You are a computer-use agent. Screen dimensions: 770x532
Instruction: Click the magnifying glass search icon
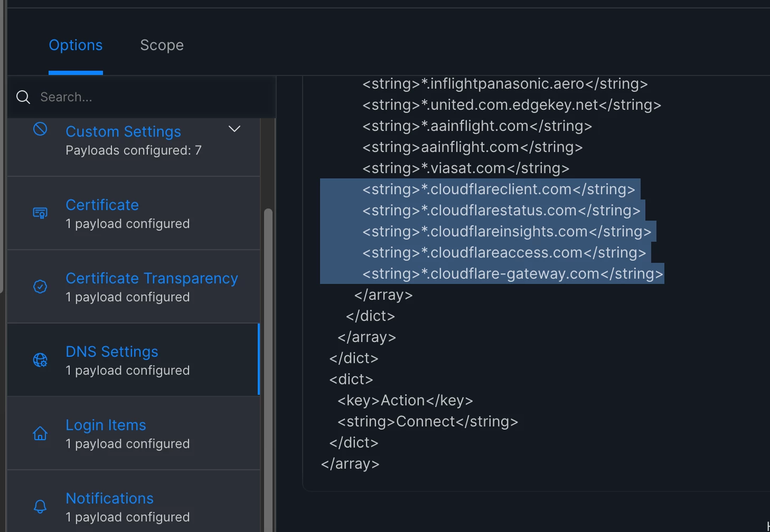click(23, 97)
